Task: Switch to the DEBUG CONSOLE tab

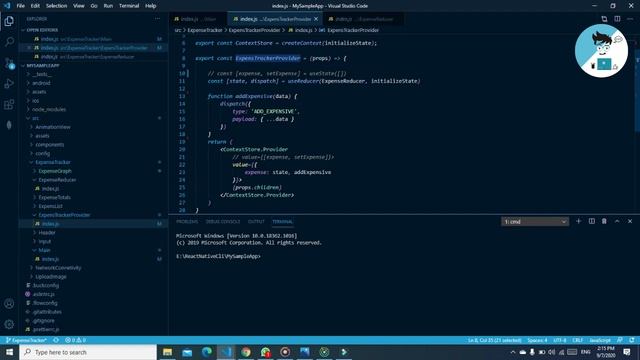Action: [x=223, y=222]
